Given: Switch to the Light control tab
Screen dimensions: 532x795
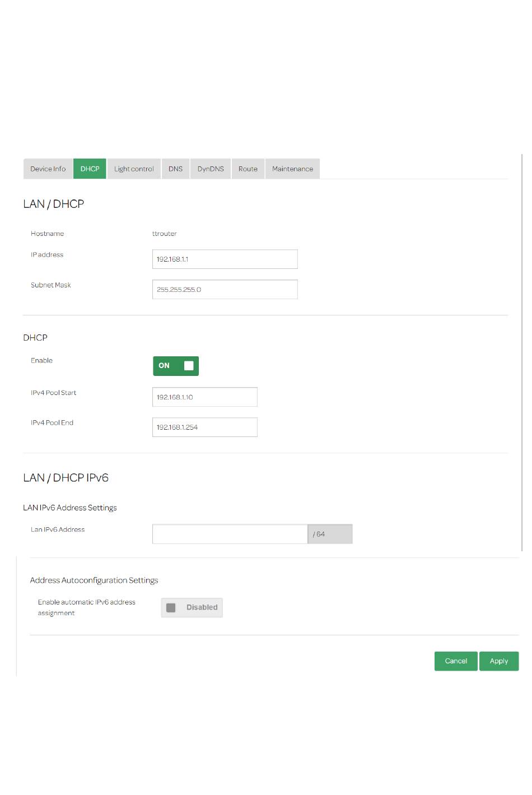Looking at the screenshot, I should click(x=134, y=169).
